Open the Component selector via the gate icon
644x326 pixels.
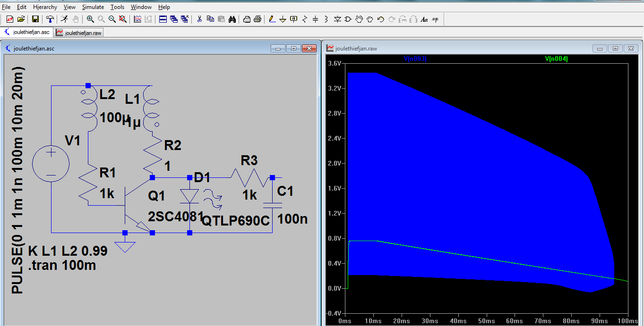pos(348,19)
